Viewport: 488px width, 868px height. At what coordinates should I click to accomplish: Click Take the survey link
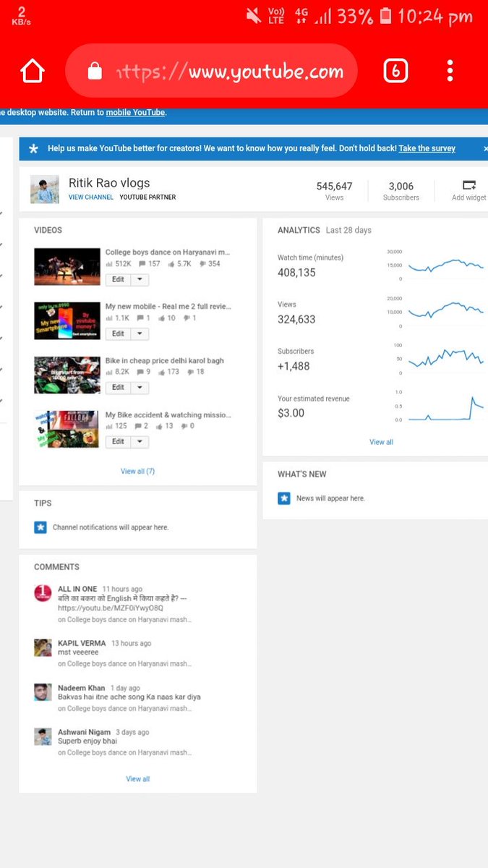[427, 148]
